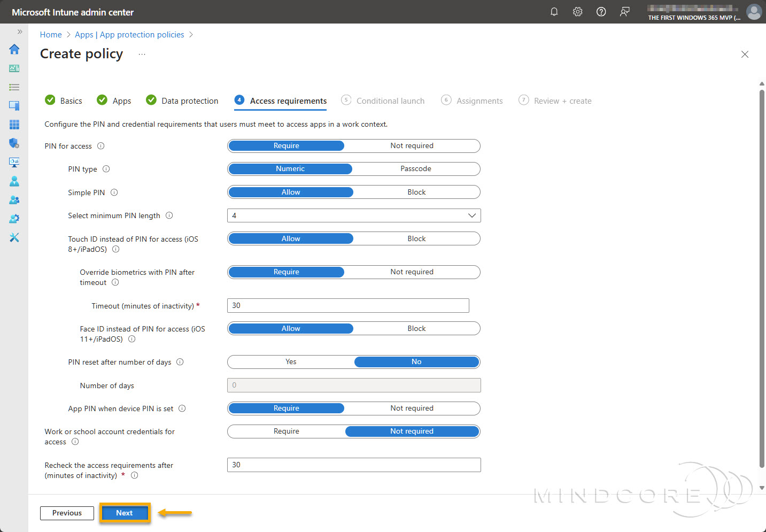Image resolution: width=766 pixels, height=532 pixels.
Task: Open the feedback person icon
Action: tap(624, 12)
